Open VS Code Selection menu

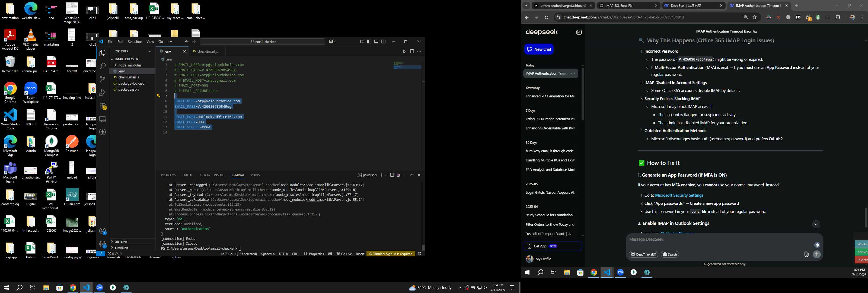[x=135, y=42]
